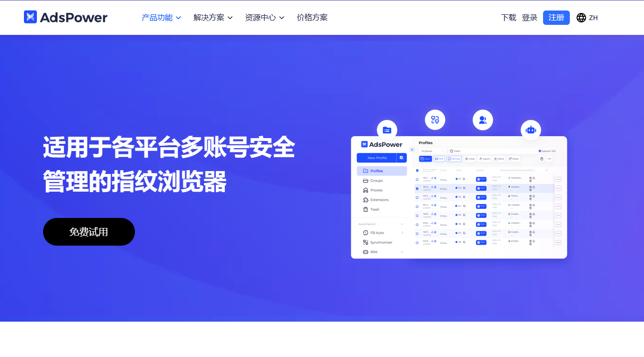Open more options for the TikTok row

tap(558, 197)
